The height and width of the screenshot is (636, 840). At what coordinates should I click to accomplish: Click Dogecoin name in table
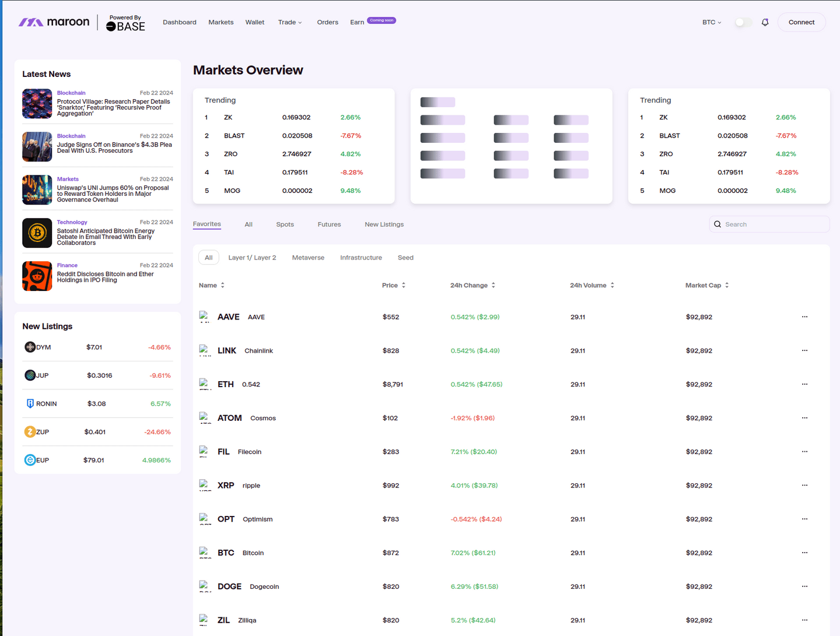click(x=264, y=586)
